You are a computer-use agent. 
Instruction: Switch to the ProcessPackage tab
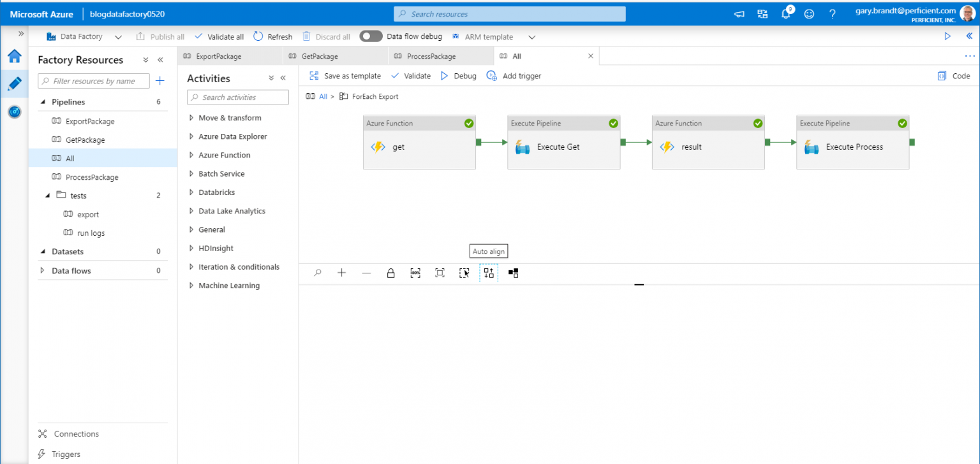[x=431, y=56]
